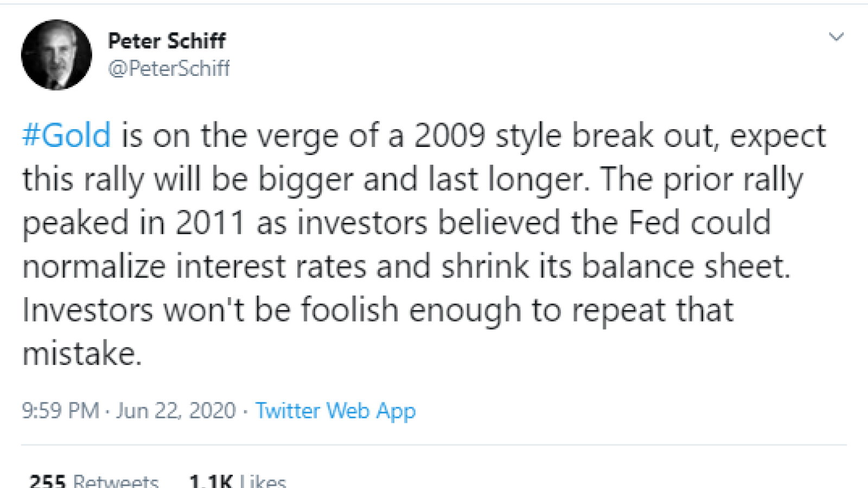Viewport: 868px width, 488px height.
Task: Click the word "Fed" in the tweet
Action: [654, 223]
